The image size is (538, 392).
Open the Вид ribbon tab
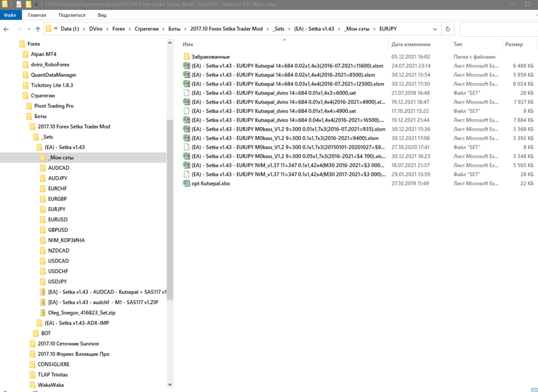tap(102, 15)
